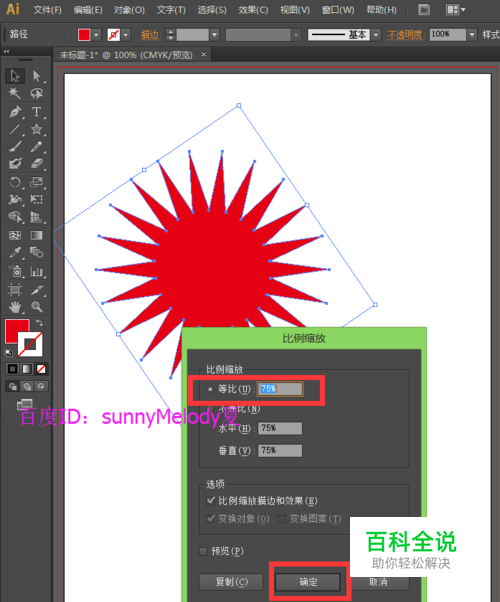500x602 pixels.
Task: Open the 文件(F) menu
Action: (x=47, y=10)
